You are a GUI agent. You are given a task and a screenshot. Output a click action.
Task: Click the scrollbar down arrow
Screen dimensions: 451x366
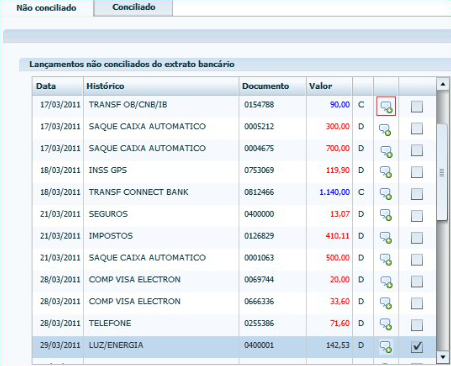click(443, 357)
